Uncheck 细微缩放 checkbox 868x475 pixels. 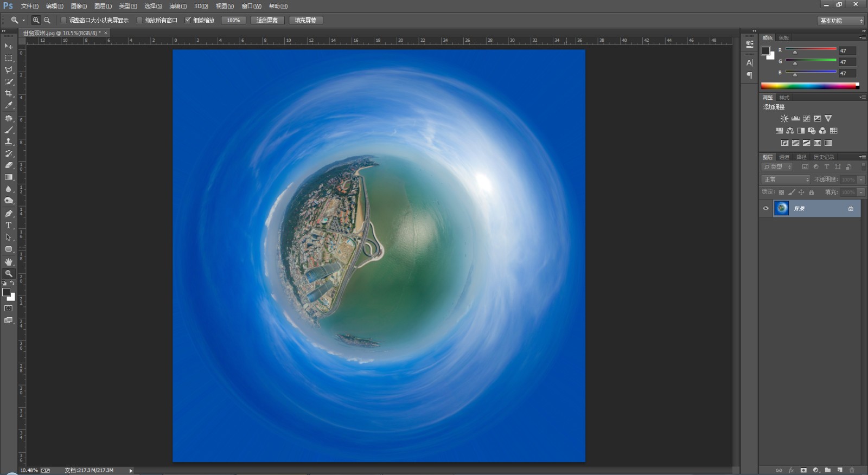(188, 20)
